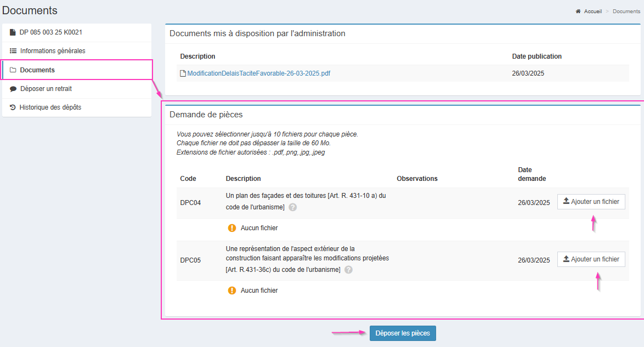Click the help question mark for DPC04
Image resolution: width=644 pixels, height=347 pixels.
coord(293,207)
